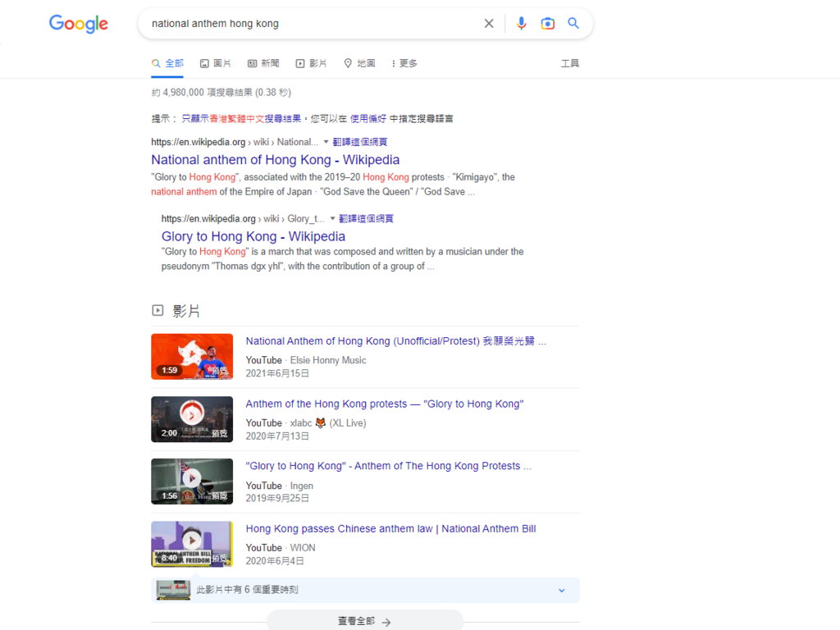840x630 pixels.
Task: Click the Google logo
Action: click(79, 24)
